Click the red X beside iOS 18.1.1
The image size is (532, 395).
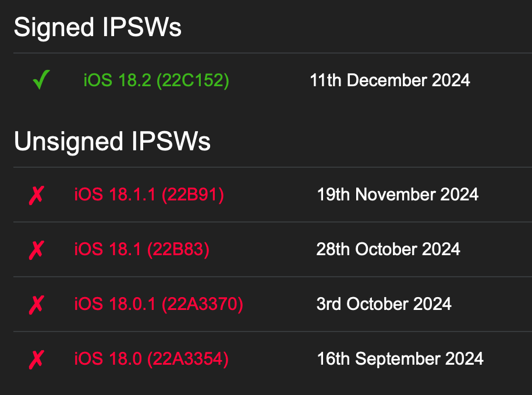click(x=36, y=195)
